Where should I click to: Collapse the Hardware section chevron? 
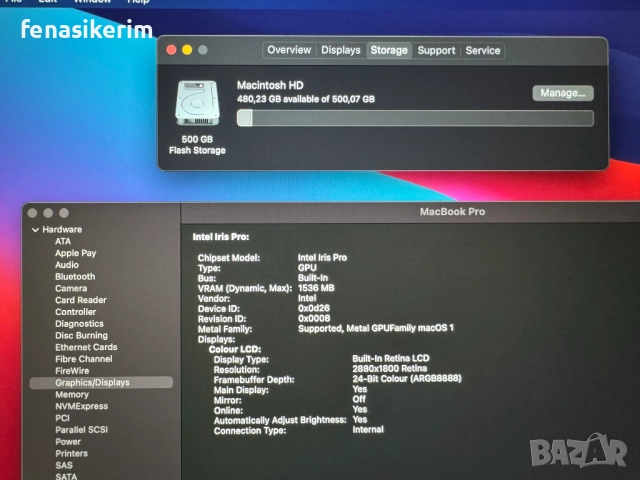[36, 230]
